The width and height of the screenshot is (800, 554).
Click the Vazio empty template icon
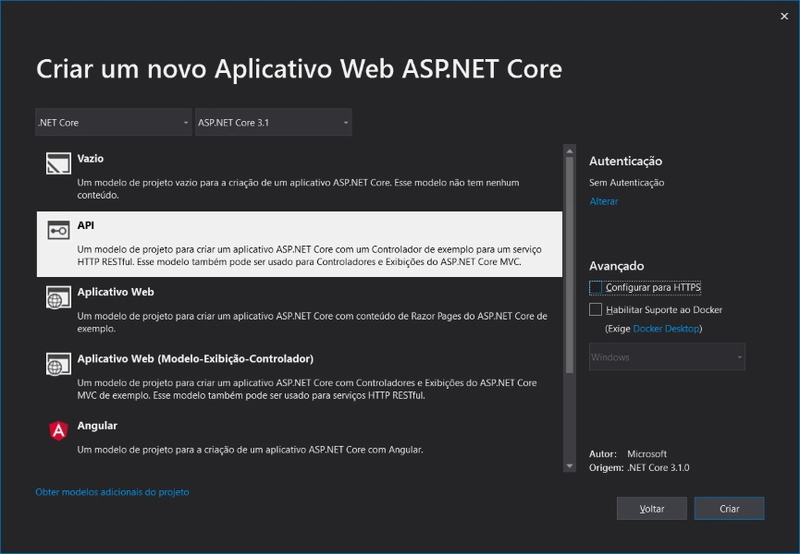[x=58, y=164]
